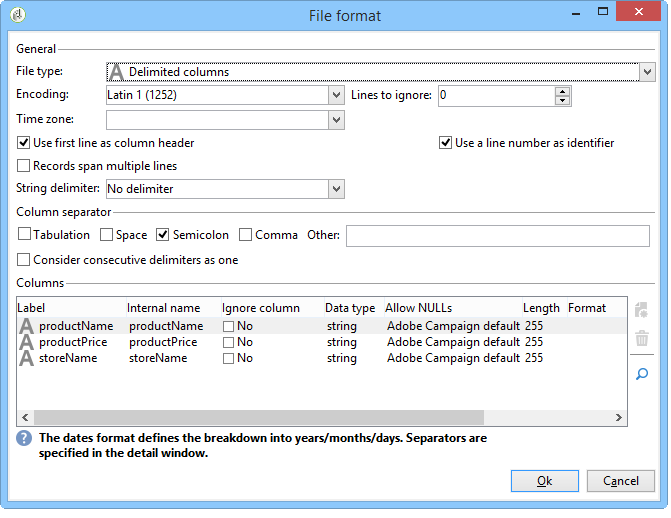Screen dimensions: 671x518
Task: Tick the Comma column separator checkbox
Action: coord(245,235)
